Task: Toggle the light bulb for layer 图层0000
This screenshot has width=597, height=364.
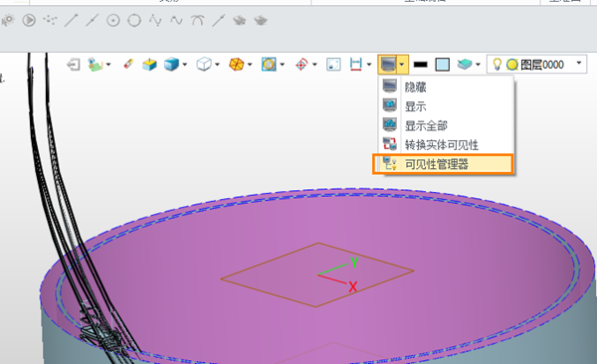Action: [x=497, y=65]
